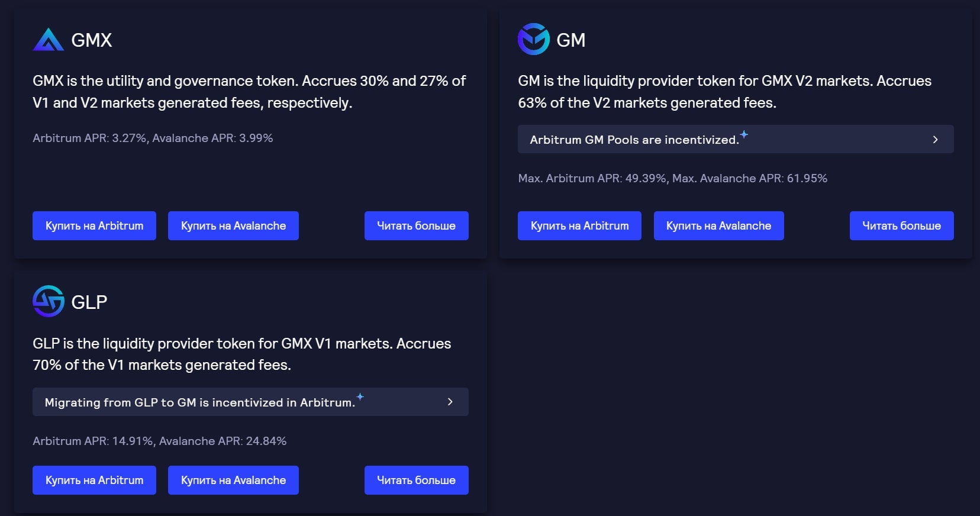The image size is (980, 516).
Task: Buy GM via Купить на Arbitrum button
Action: pyautogui.click(x=579, y=225)
